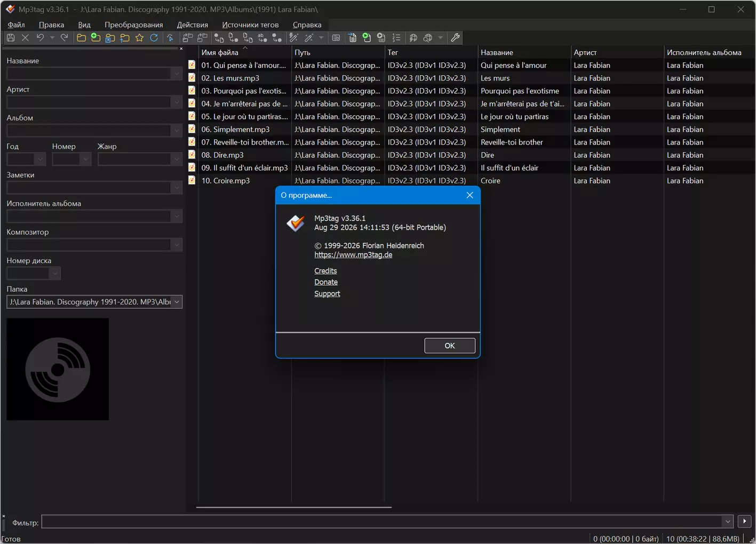The width and height of the screenshot is (756, 544).
Task: Expand the Исполнитель альбома combo box in tag panel
Action: (x=177, y=216)
